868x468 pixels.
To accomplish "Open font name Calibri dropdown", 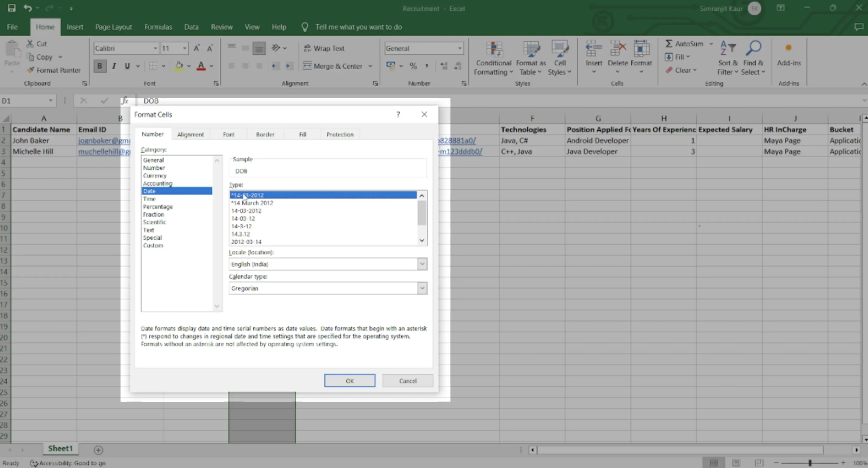I will pos(155,48).
